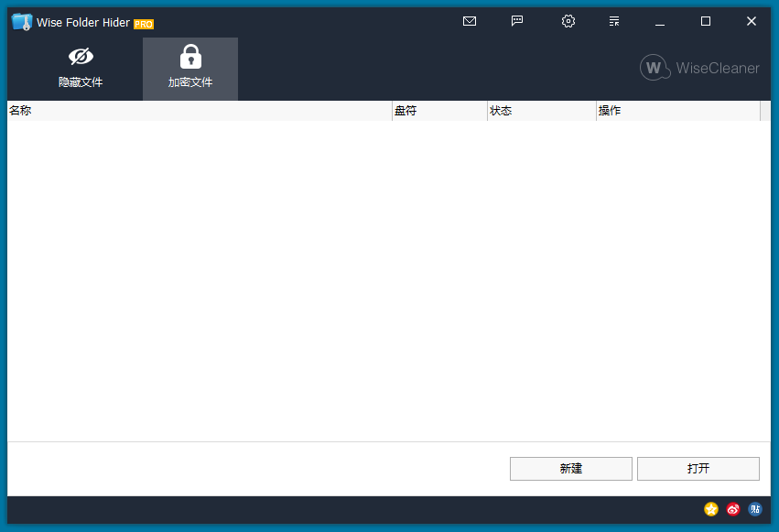
Task: Click the WiseCleaner logo
Action: tap(700, 68)
